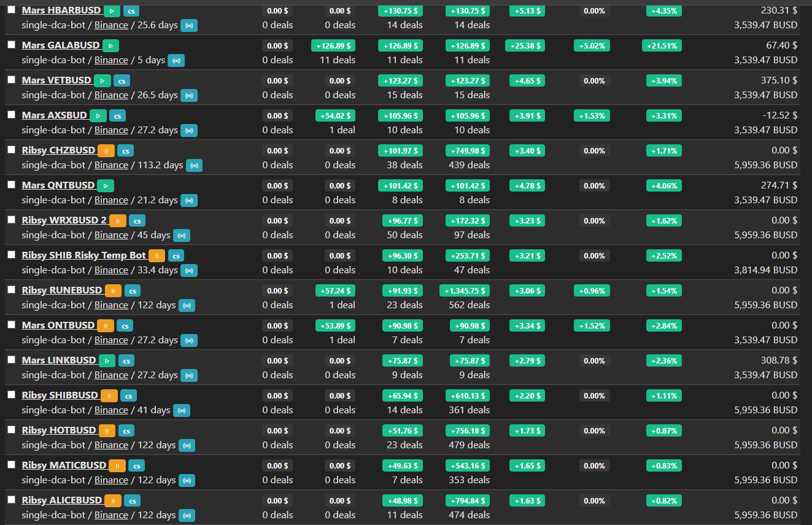The image size is (812, 525).
Task: Click the pause status icon for Ribsy WRXBUSD 2
Action: [x=118, y=220]
